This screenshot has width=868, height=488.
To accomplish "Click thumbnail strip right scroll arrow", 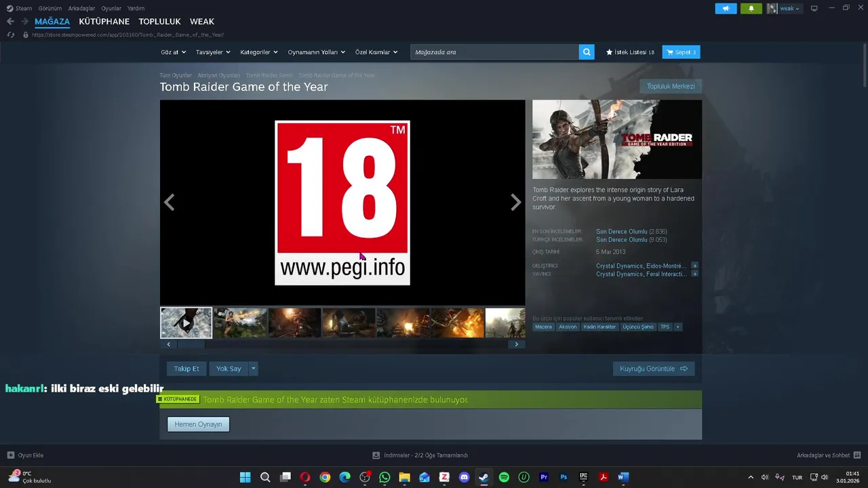I will 516,344.
